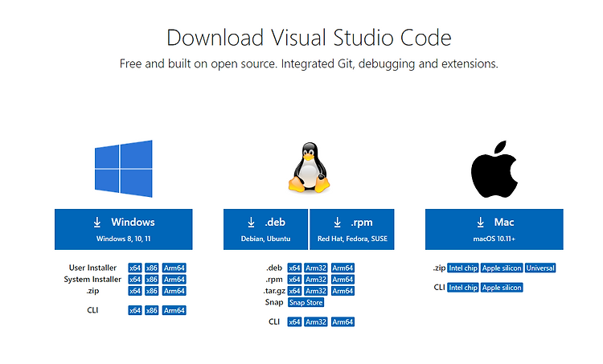Download Windows CLI x64
The height and width of the screenshot is (364, 603).
[135, 310]
